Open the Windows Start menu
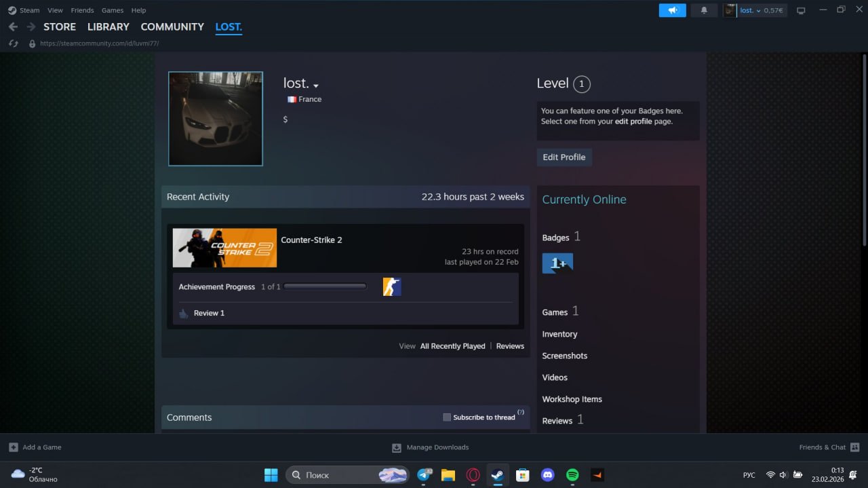Screen dimensions: 868x488 tap(271, 474)
